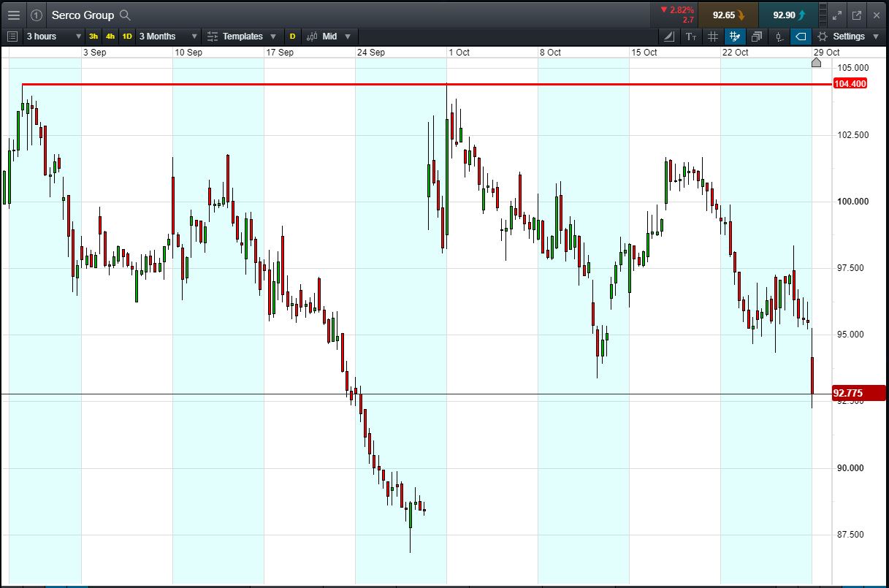Open the chart list panel icon
The image size is (889, 588).
pyautogui.click(x=12, y=36)
